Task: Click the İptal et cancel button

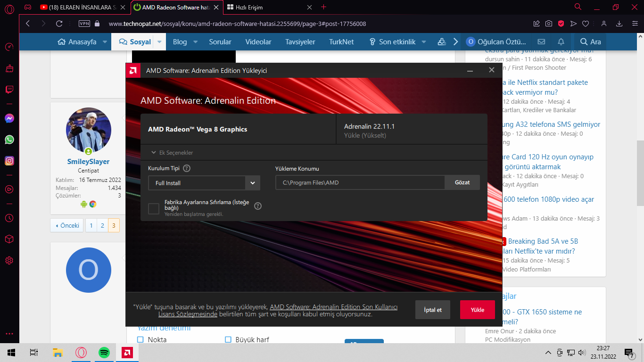Action: click(433, 310)
